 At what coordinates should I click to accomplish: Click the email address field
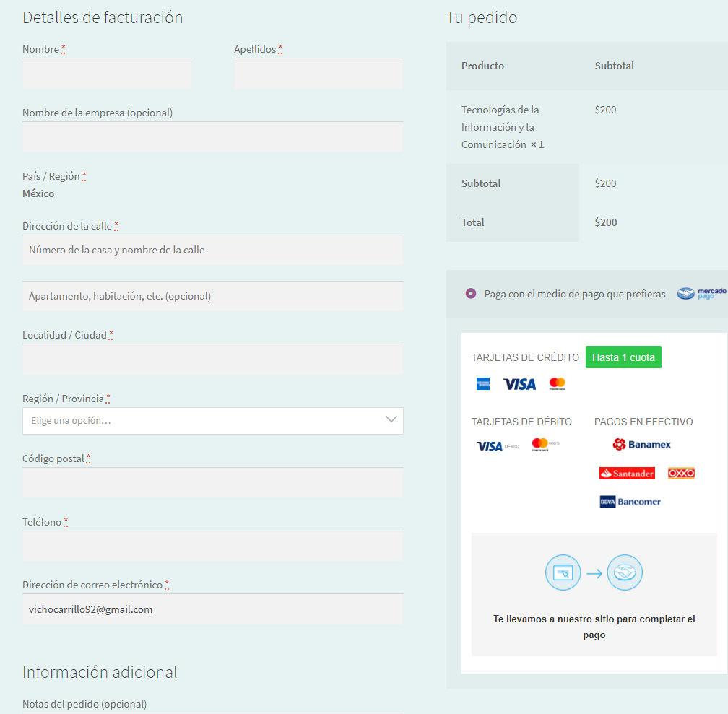(212, 609)
